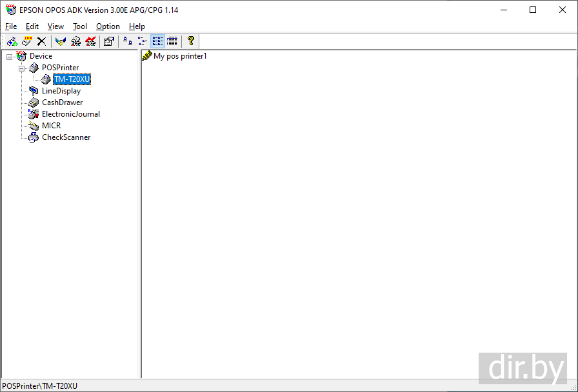Image resolution: width=578 pixels, height=392 pixels.
Task: Click the Delete (X) toolbar icon
Action: coord(42,41)
